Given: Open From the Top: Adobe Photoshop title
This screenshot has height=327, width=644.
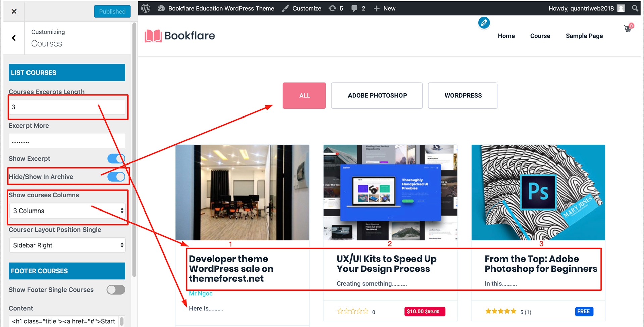Looking at the screenshot, I should point(541,264).
